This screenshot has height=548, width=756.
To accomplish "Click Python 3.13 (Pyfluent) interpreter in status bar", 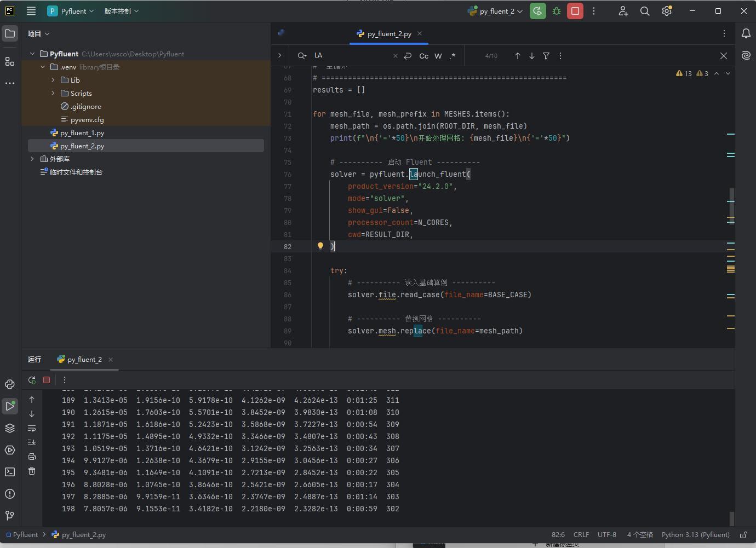I will click(x=695, y=534).
